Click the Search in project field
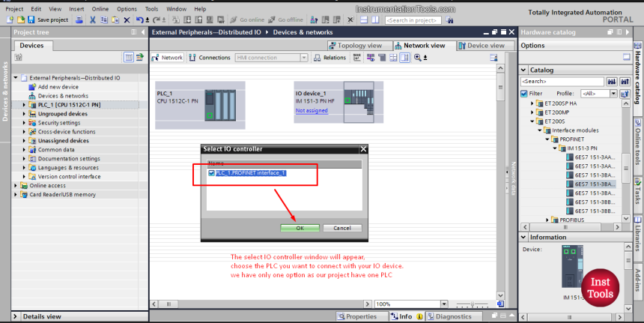644x323 pixels. click(413, 20)
